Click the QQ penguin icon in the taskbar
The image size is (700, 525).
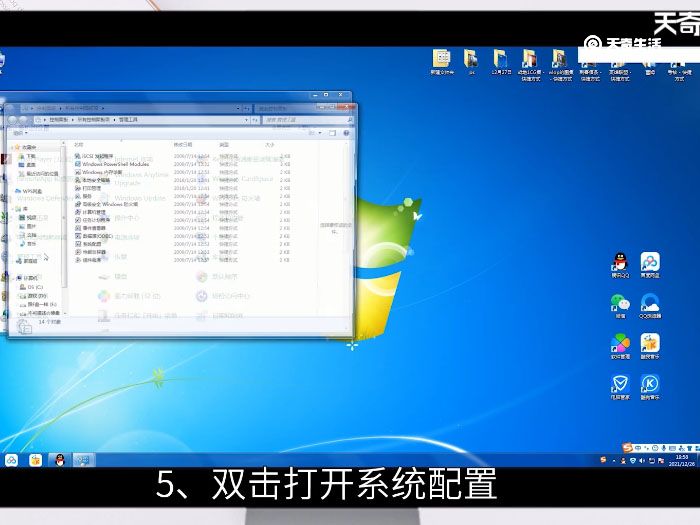(x=59, y=460)
